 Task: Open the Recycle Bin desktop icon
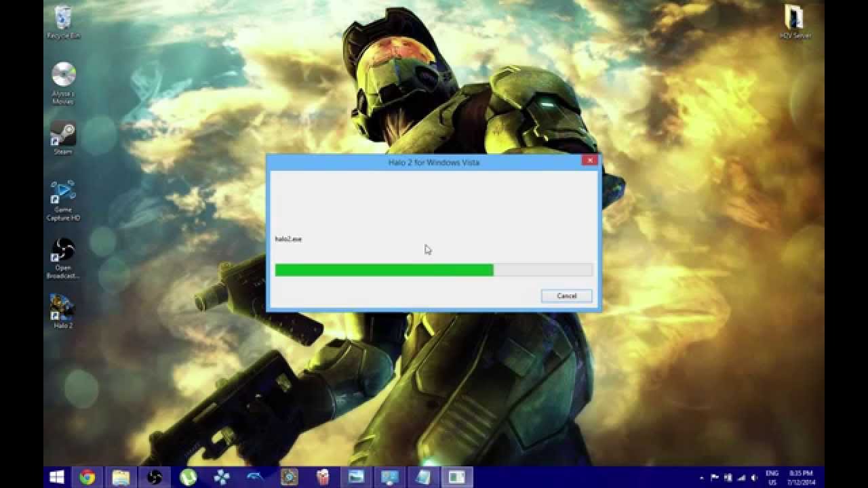63,22
